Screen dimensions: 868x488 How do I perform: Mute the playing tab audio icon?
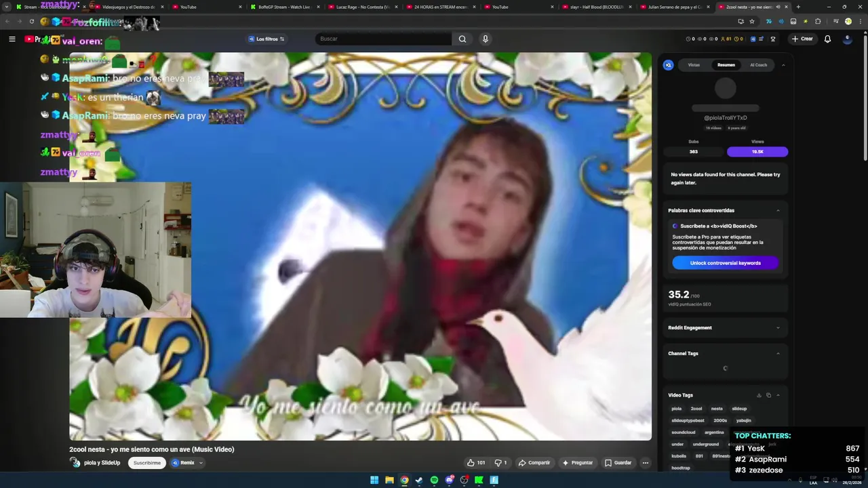click(779, 7)
